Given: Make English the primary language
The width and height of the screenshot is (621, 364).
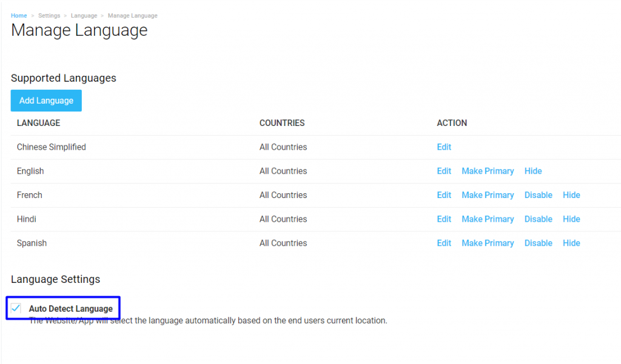Looking at the screenshot, I should [488, 171].
